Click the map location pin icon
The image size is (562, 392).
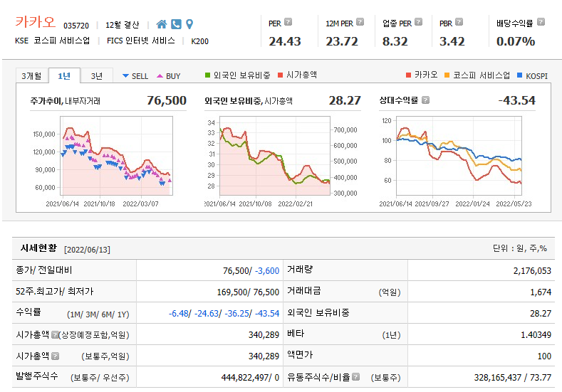189,24
